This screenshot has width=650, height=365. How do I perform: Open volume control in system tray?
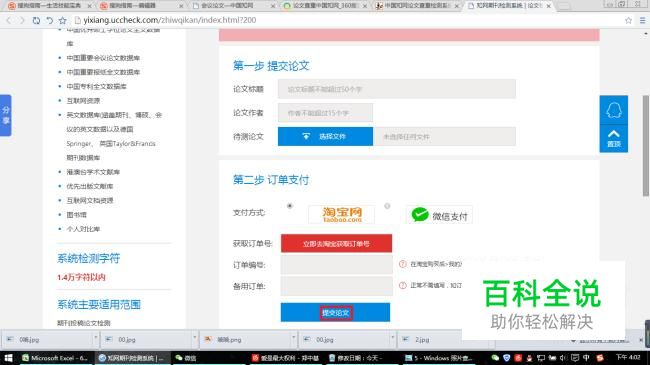click(x=563, y=358)
